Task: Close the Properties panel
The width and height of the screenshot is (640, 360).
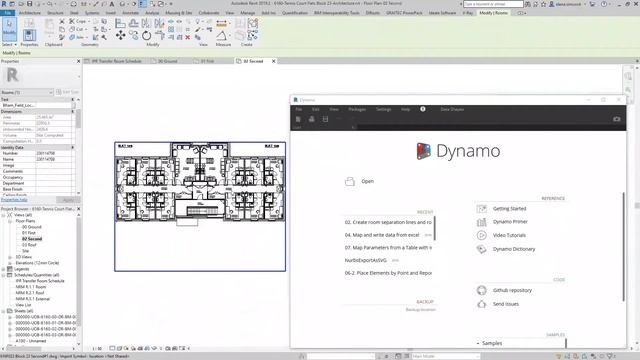Action: pos(78,61)
